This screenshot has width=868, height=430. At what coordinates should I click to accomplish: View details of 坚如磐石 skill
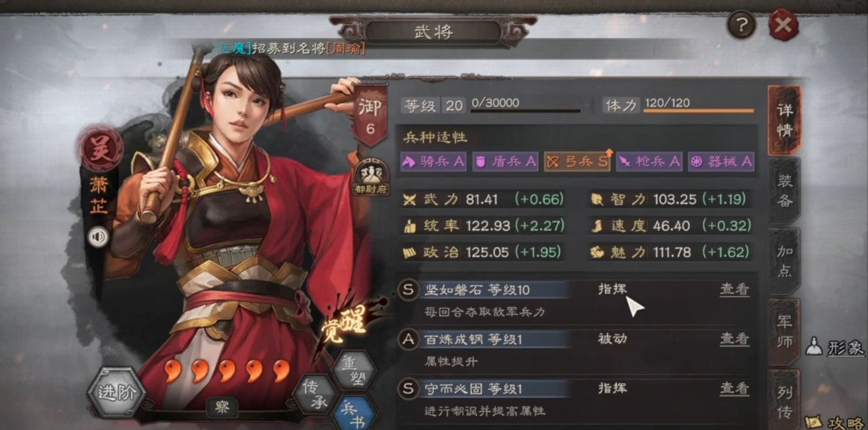(734, 289)
